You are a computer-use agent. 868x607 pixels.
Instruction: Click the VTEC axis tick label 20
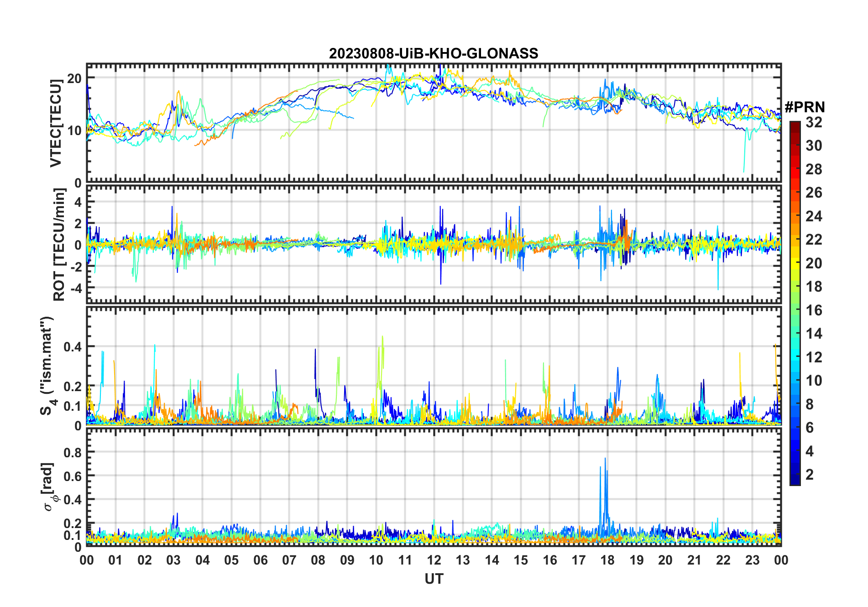pyautogui.click(x=74, y=78)
